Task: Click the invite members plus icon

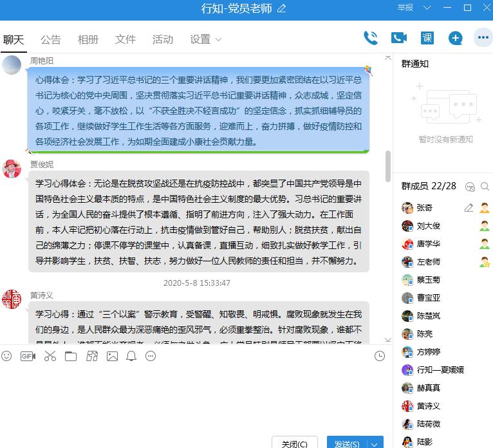Action: point(456,38)
